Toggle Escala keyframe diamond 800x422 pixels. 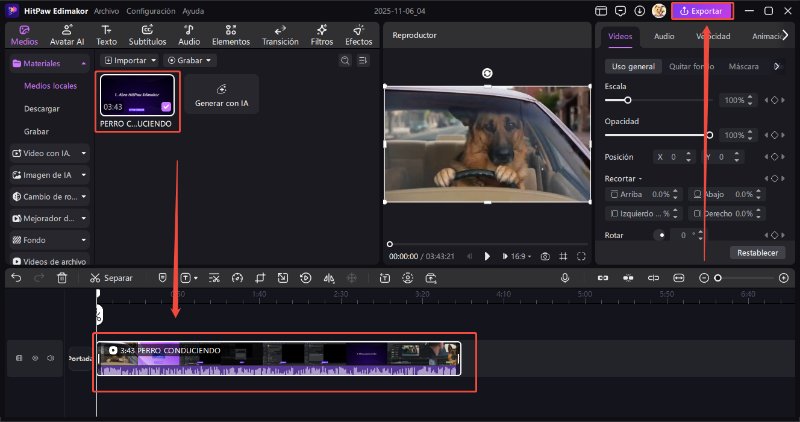coord(772,100)
